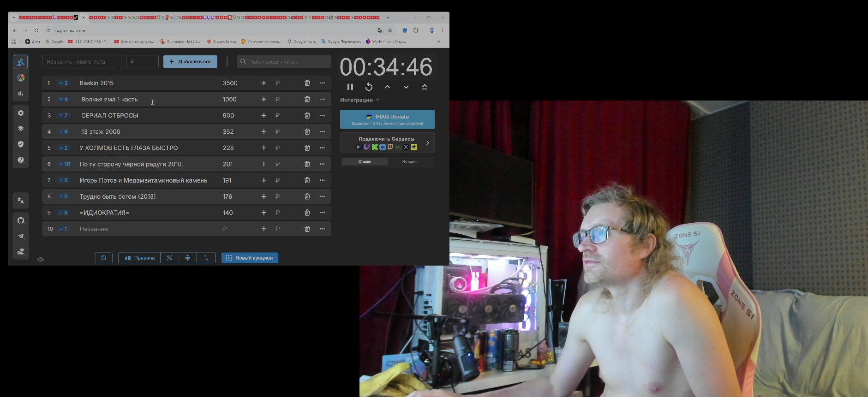This screenshot has width=868, height=397.
Task: Click the empty Название field in row 10
Action: (x=148, y=229)
